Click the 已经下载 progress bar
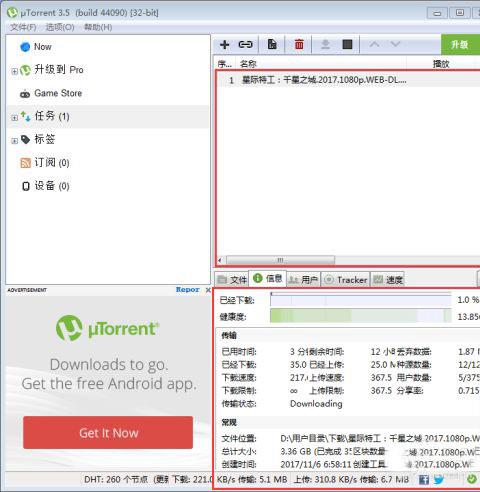 click(361, 299)
